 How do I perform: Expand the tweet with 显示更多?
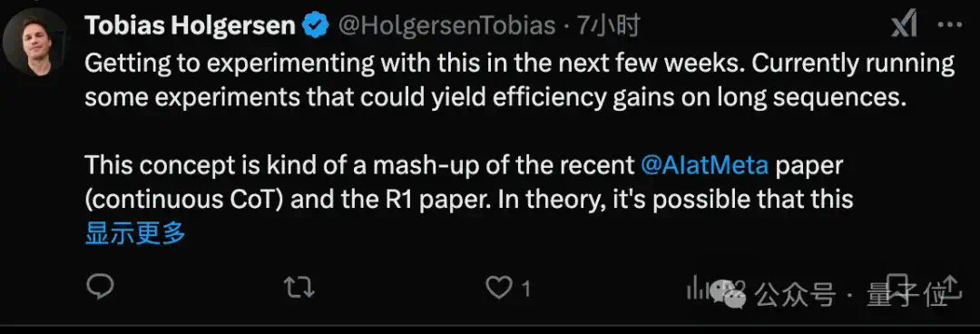click(135, 233)
